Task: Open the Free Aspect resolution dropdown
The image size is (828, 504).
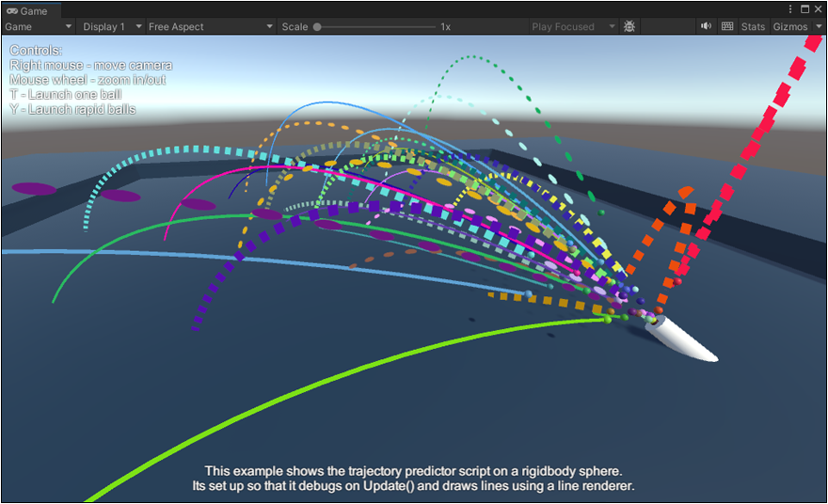Action: point(211,27)
